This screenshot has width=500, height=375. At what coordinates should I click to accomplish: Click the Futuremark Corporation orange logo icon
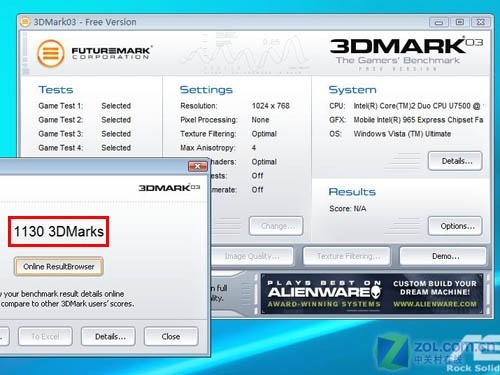click(x=51, y=53)
